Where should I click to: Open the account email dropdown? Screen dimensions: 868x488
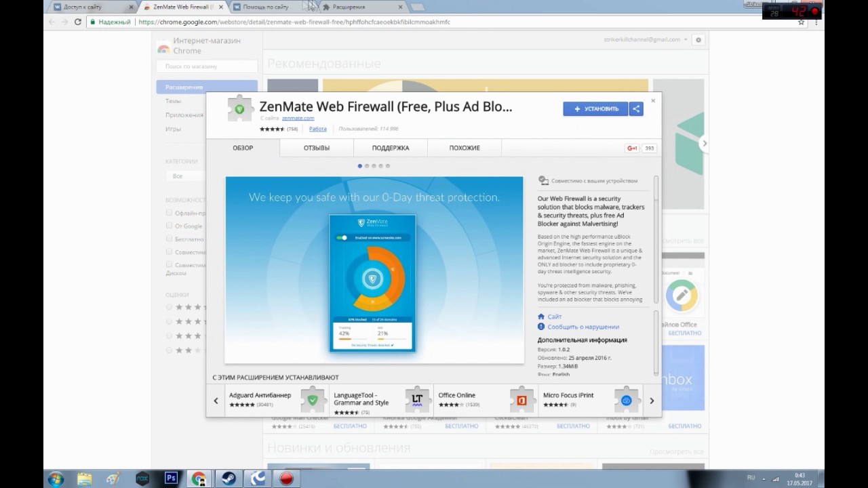(x=645, y=39)
